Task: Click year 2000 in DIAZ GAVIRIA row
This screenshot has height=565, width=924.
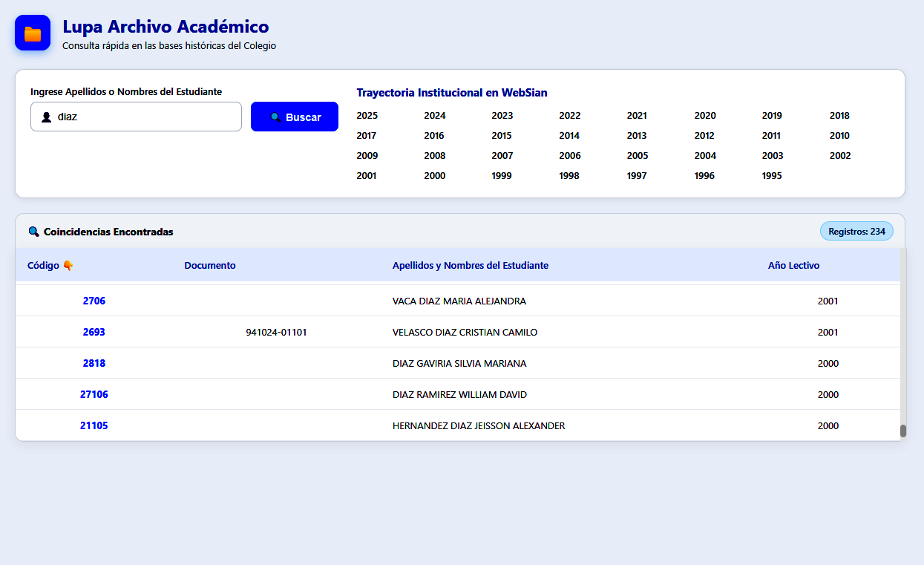Action: 828,364
